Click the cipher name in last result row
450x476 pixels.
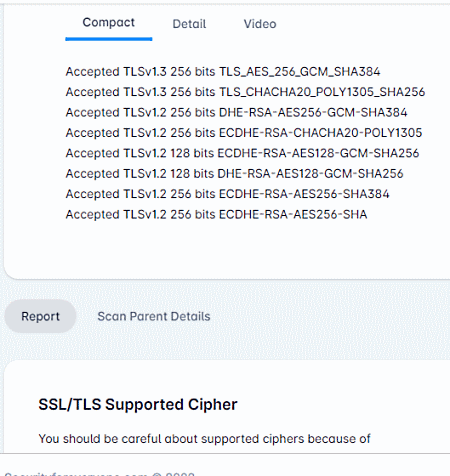click(293, 214)
